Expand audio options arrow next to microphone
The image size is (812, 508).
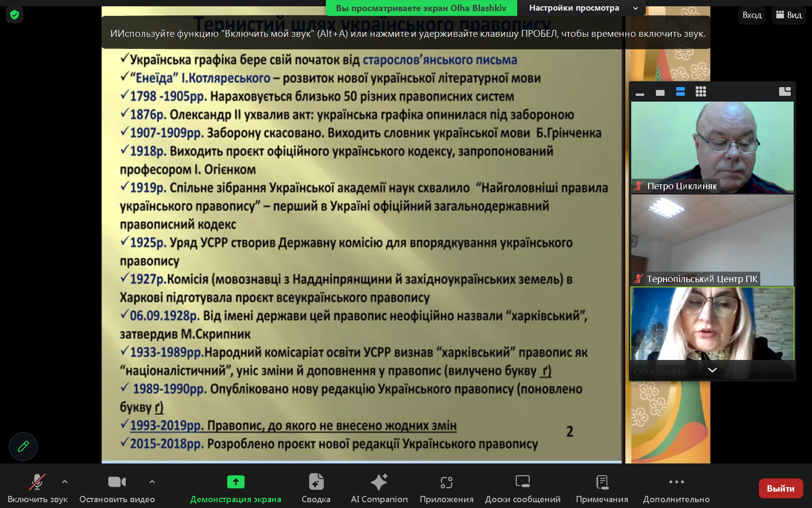click(65, 482)
